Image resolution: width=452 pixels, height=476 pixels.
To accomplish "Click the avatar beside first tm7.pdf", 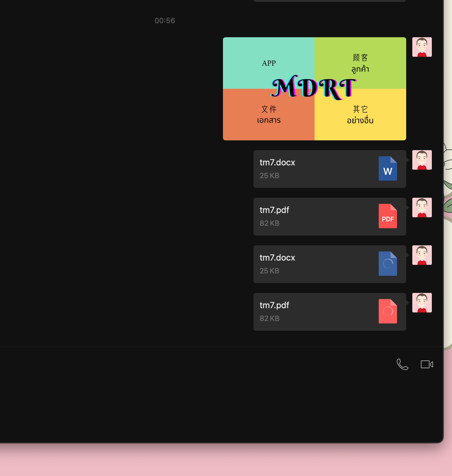I will tap(422, 207).
